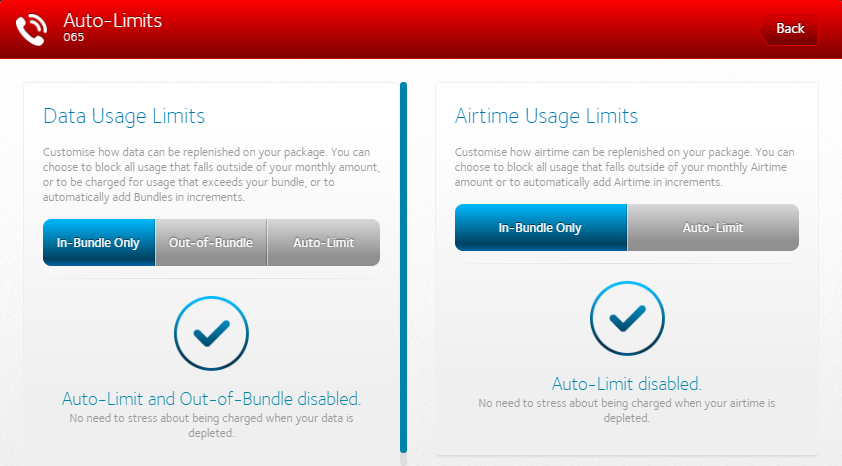This screenshot has width=842, height=466.
Task: Select In-Bundle Only for airtime usage
Action: pos(540,228)
